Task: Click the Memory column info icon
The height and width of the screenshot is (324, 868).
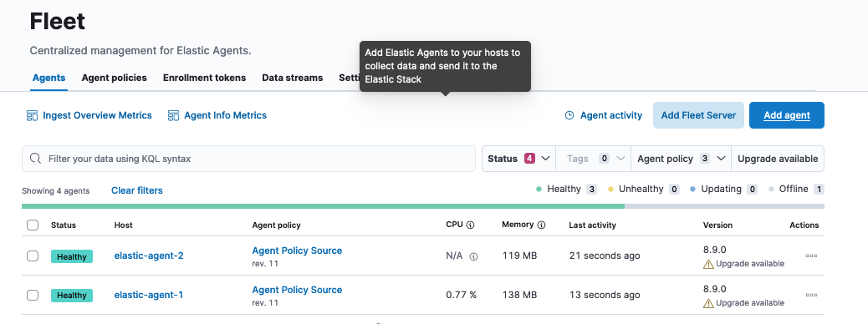Action: (541, 225)
